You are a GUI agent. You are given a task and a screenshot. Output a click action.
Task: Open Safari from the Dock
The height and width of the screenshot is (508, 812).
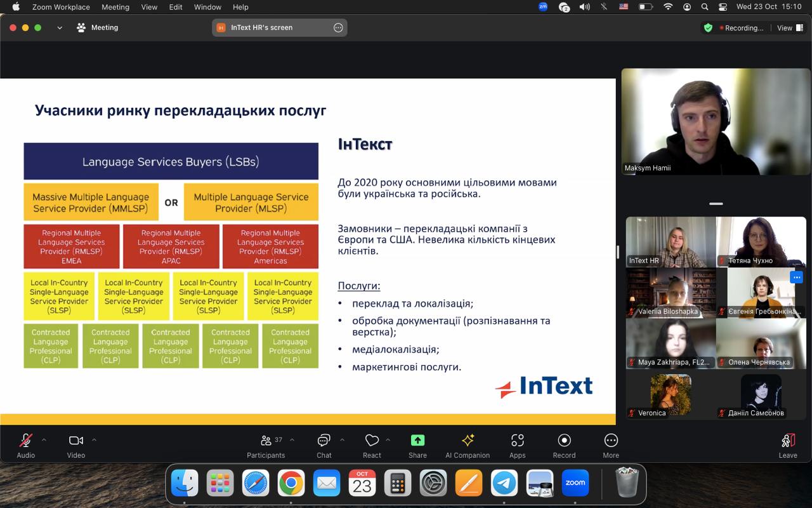click(x=256, y=484)
